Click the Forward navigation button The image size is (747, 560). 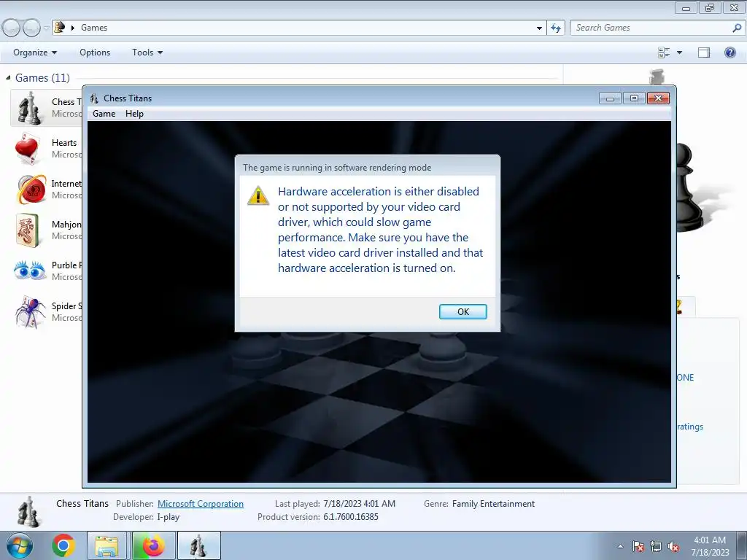(x=31, y=28)
